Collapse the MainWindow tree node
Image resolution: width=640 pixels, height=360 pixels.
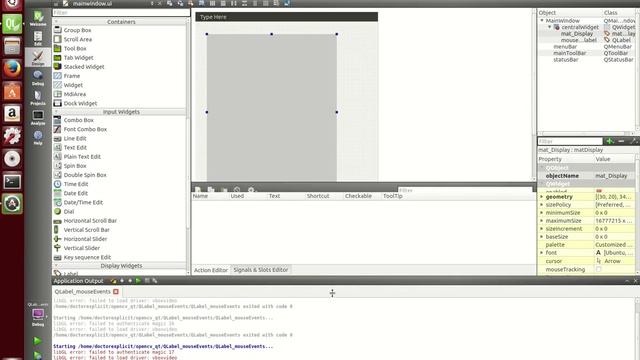[542, 20]
